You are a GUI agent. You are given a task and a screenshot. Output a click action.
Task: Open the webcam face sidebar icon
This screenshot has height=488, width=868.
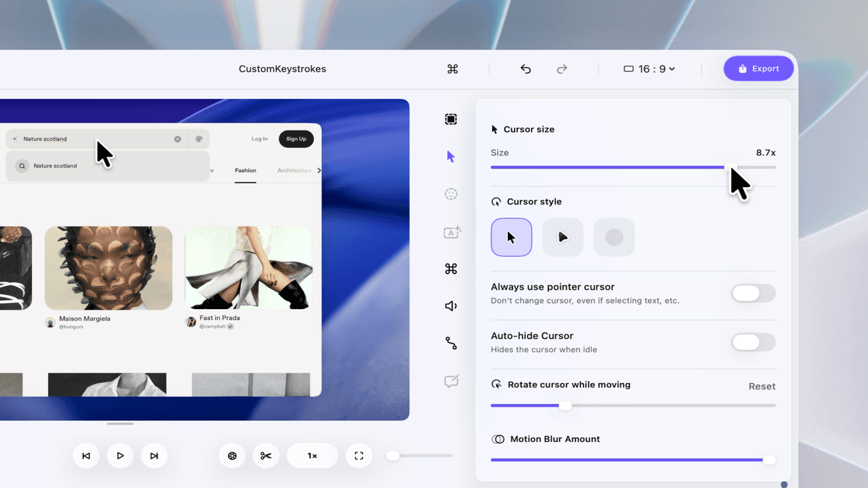tap(451, 194)
